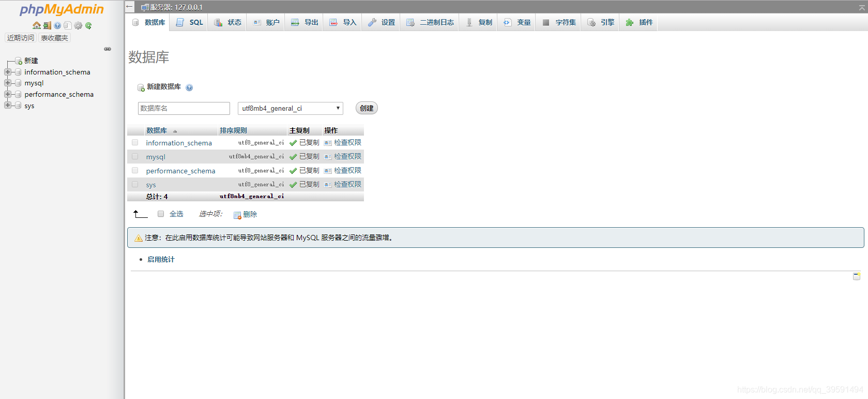Click the 数据库名 input field

point(184,108)
